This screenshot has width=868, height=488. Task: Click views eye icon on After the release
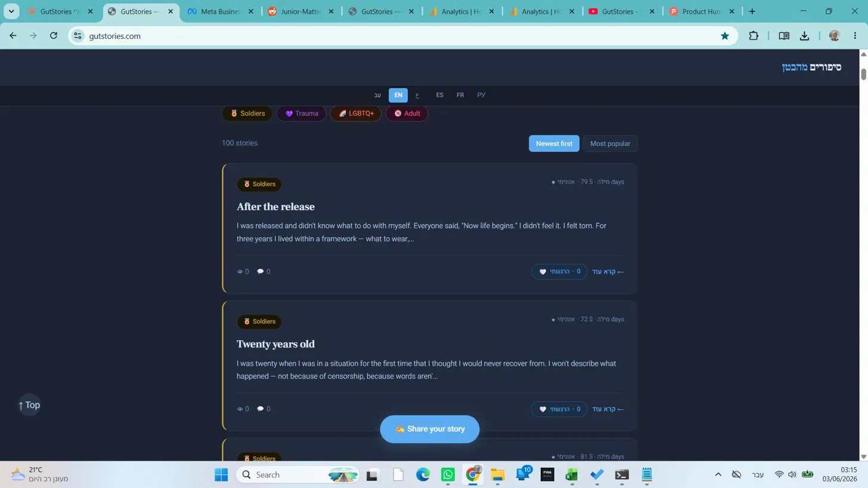pos(240,272)
